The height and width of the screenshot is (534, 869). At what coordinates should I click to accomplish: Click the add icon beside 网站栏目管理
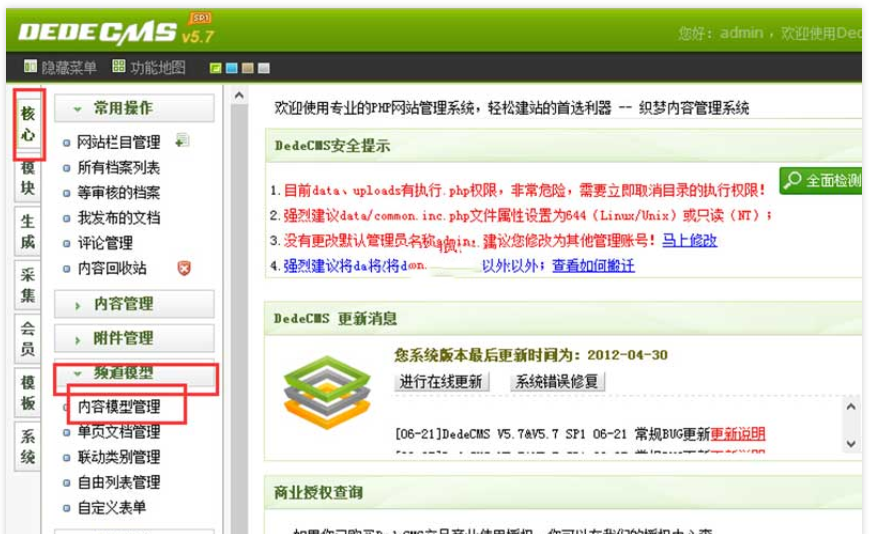(x=182, y=142)
